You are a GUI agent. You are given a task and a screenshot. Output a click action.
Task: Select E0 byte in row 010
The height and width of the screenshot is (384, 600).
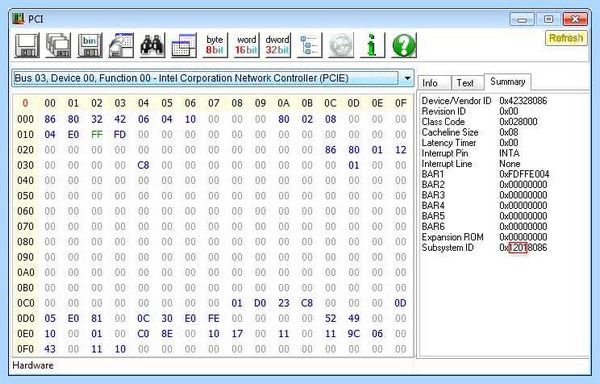(x=73, y=135)
